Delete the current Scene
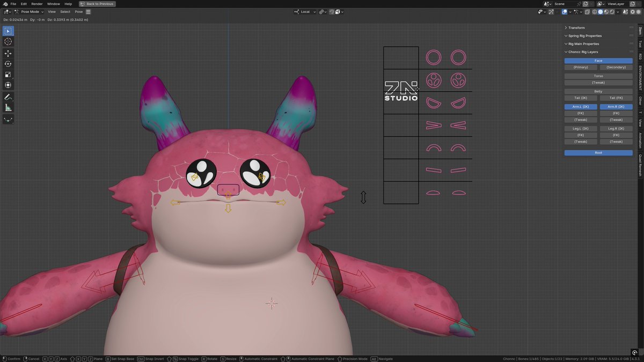 tap(591, 4)
